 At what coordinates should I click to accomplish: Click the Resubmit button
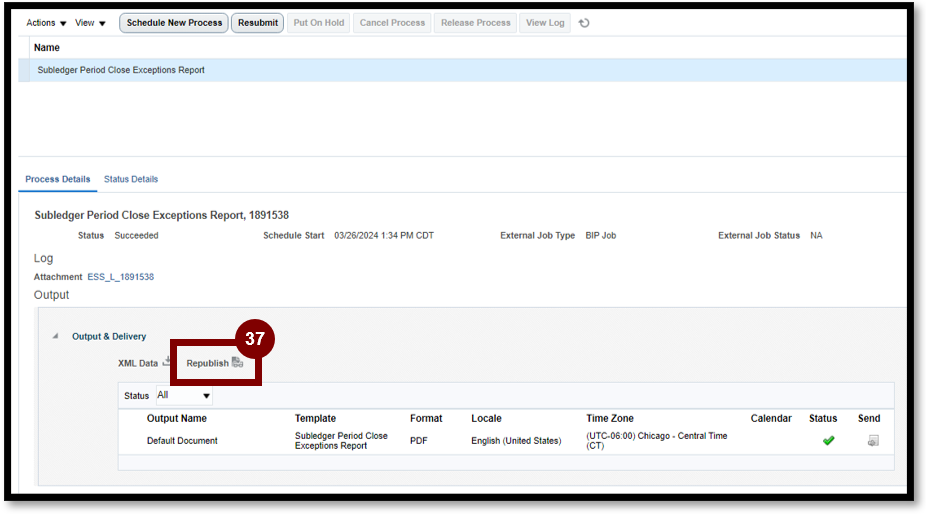point(258,23)
